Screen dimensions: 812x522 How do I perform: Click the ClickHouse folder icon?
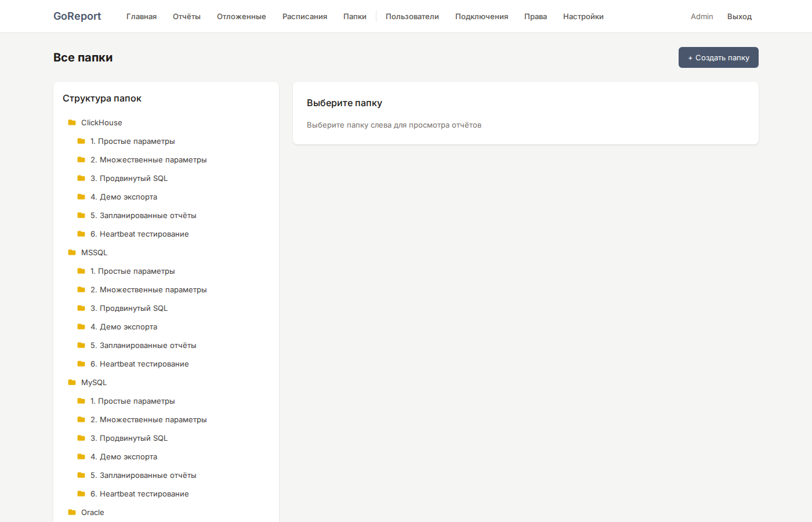tap(72, 122)
